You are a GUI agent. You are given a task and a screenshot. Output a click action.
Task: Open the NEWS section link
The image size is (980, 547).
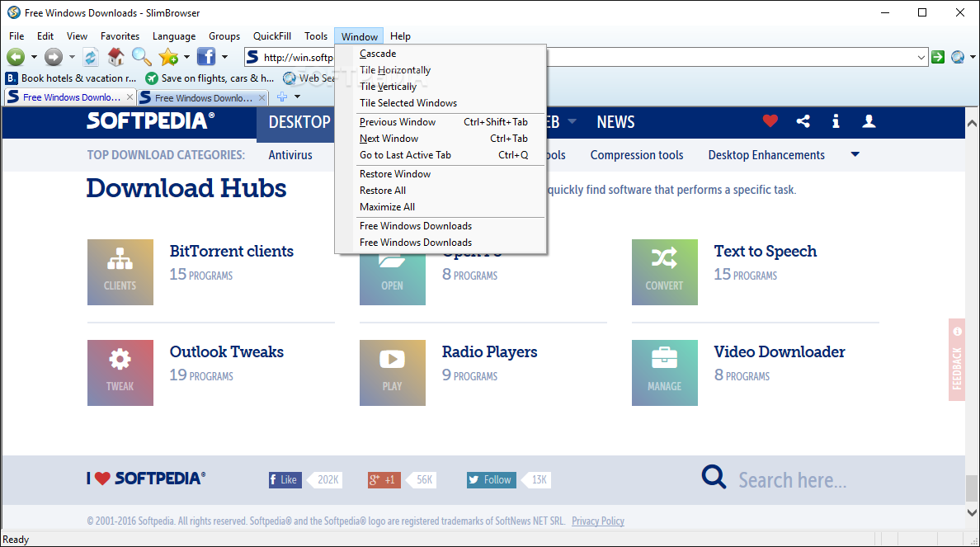[x=615, y=122]
